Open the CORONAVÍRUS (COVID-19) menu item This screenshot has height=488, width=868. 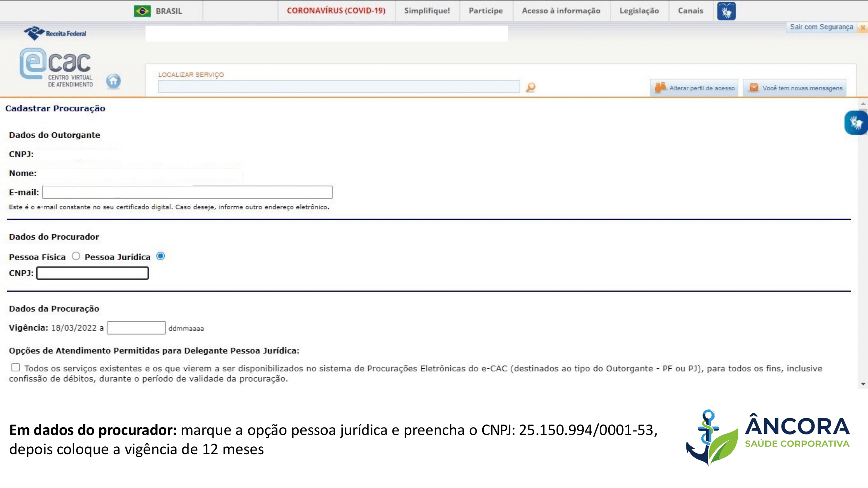[x=336, y=11]
